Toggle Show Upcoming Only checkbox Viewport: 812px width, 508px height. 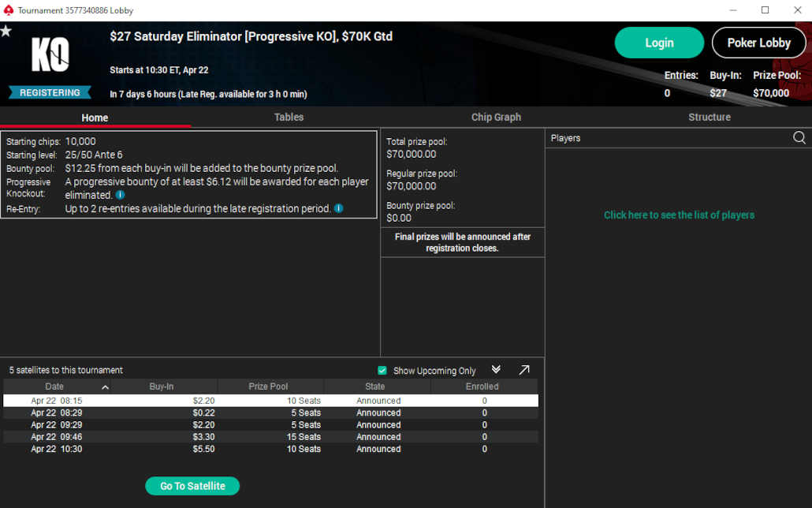coord(382,370)
